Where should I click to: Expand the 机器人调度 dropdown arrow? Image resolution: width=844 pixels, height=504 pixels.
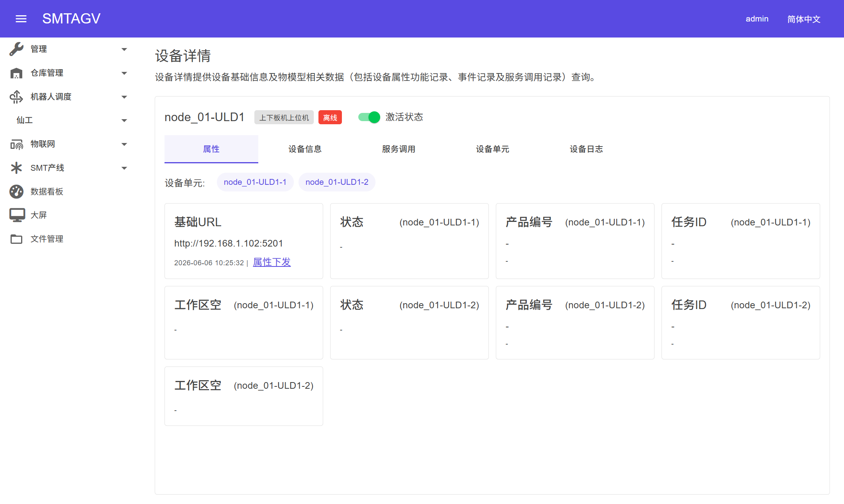coord(124,97)
